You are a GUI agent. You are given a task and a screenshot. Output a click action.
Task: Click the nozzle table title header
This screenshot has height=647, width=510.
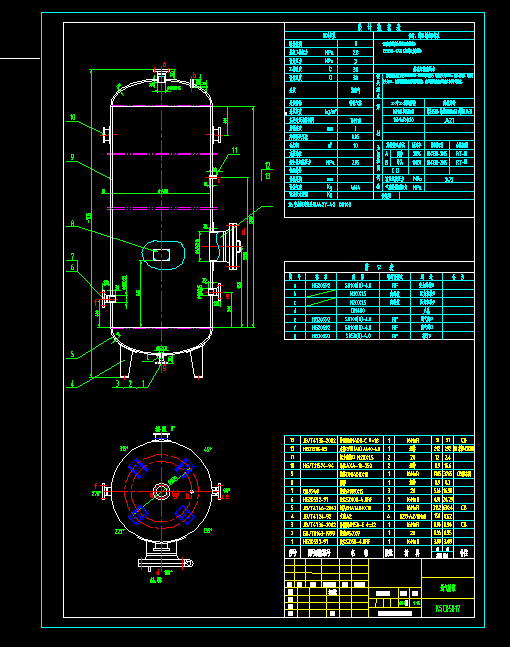(x=379, y=267)
